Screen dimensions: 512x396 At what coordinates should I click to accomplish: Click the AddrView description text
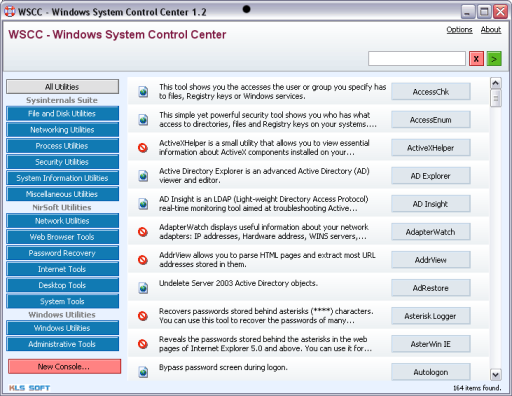click(x=267, y=260)
